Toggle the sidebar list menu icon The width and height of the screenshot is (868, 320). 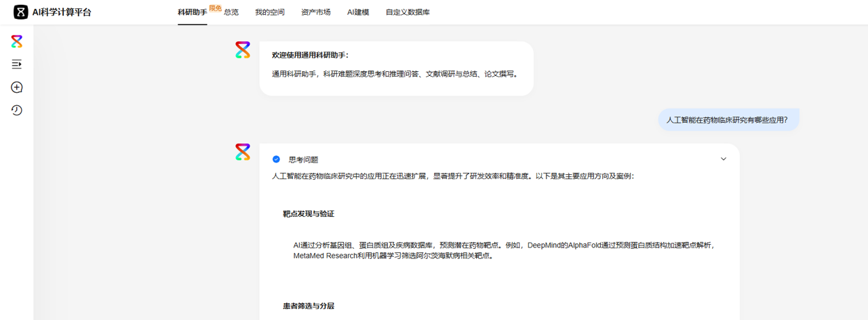click(17, 64)
